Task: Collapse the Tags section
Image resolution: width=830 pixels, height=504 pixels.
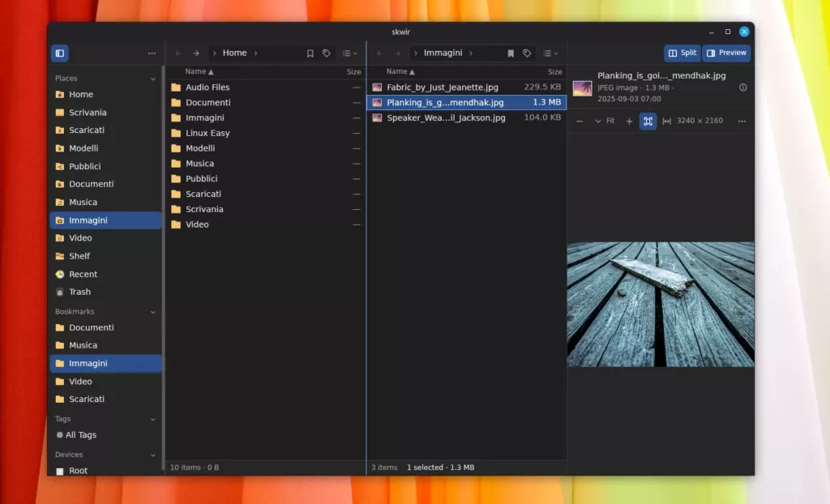Action: click(153, 419)
